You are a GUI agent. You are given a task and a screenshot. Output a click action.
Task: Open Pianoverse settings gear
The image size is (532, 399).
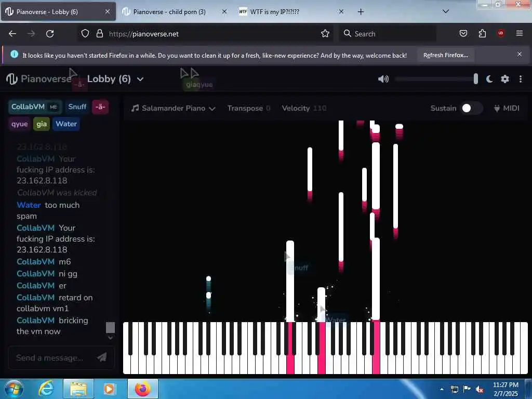point(505,79)
